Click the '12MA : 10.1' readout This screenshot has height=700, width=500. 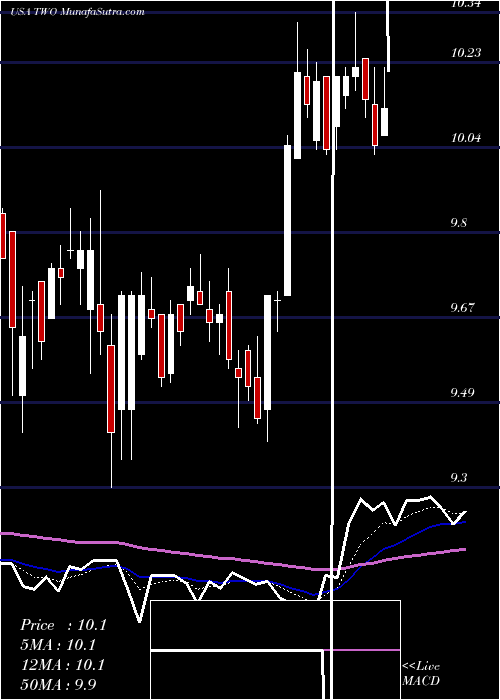coord(63,665)
